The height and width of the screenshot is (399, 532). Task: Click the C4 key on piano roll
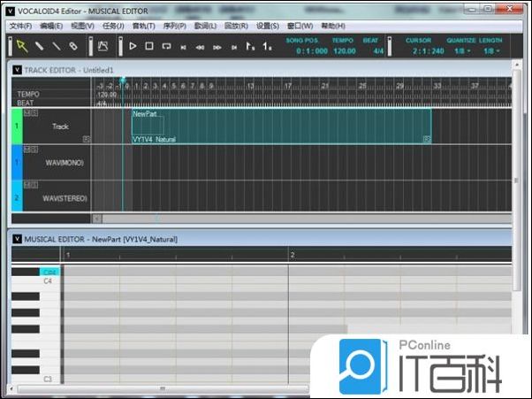coord(48,280)
